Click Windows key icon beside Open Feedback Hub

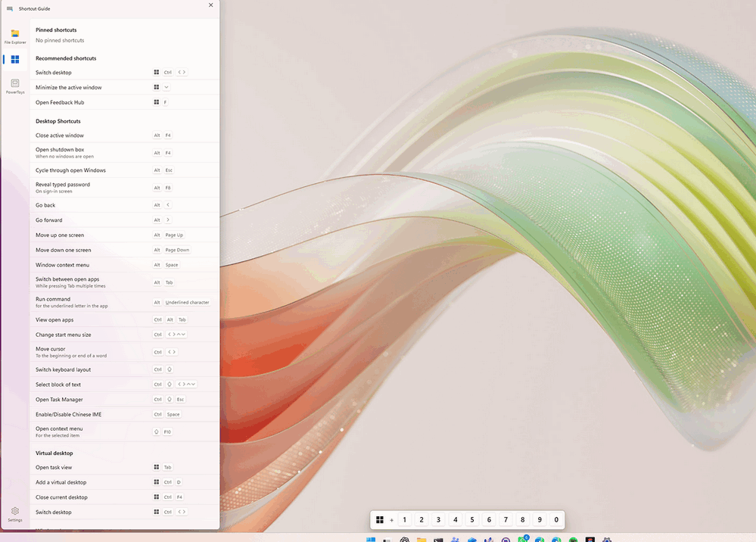click(x=156, y=102)
